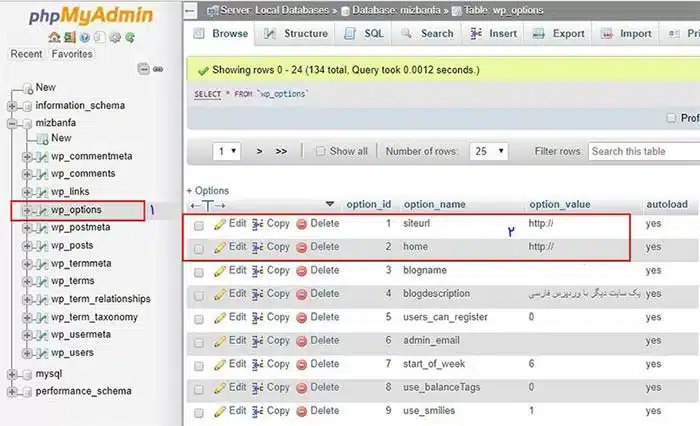Open the Export tab
The image size is (700, 426).
(x=560, y=33)
